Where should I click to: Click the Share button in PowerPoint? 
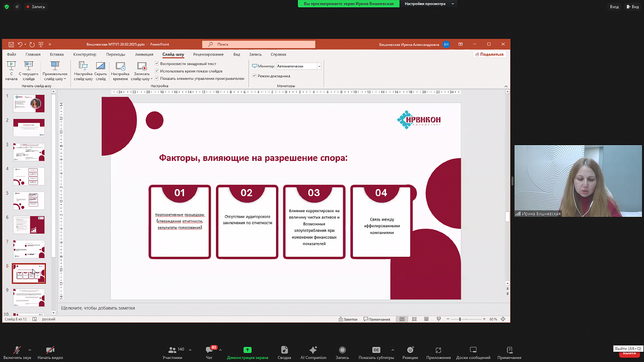tap(489, 55)
